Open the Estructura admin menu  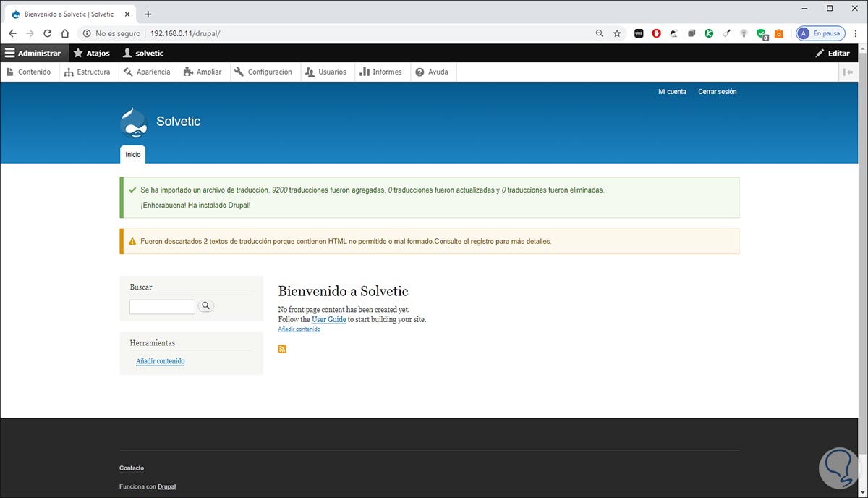(87, 72)
